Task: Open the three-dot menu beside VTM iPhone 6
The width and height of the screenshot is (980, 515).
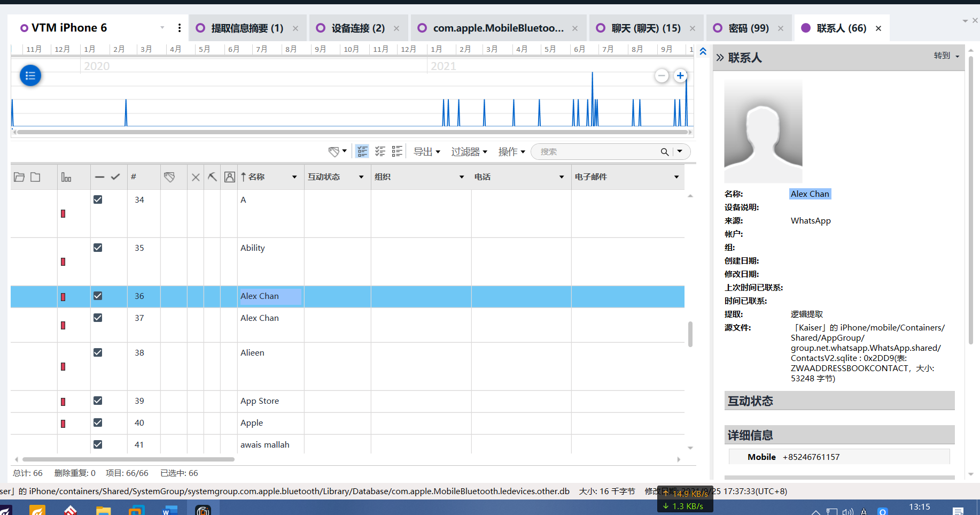Action: 180,28
